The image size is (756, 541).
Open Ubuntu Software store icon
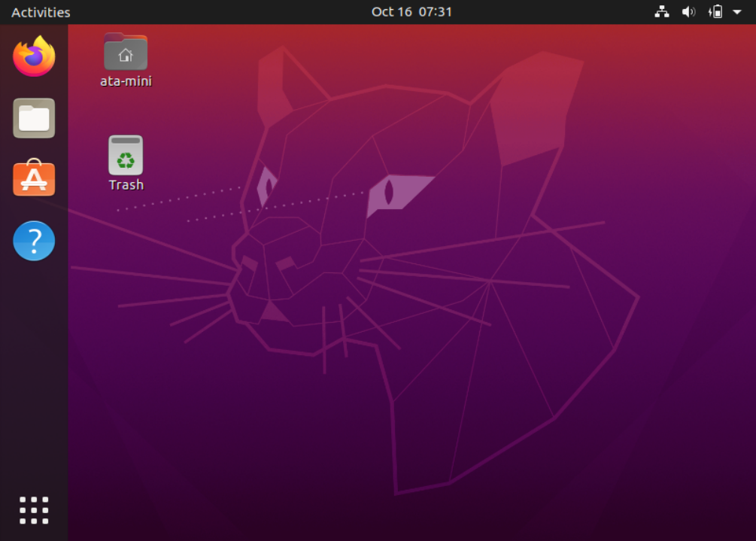34,178
